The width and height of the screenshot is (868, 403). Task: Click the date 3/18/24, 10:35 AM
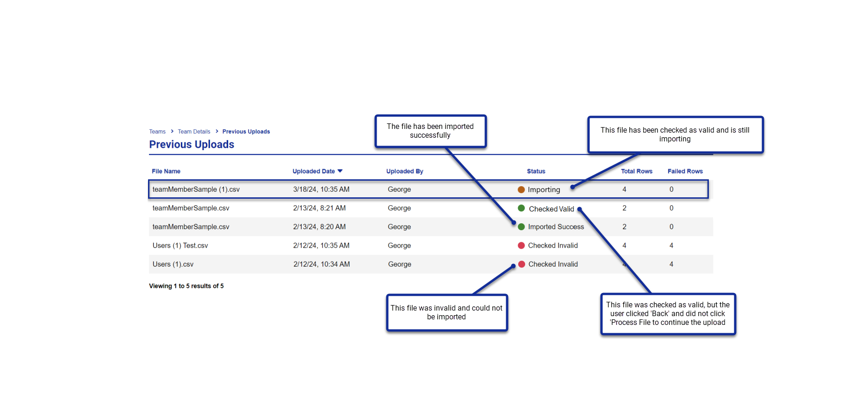click(x=321, y=189)
